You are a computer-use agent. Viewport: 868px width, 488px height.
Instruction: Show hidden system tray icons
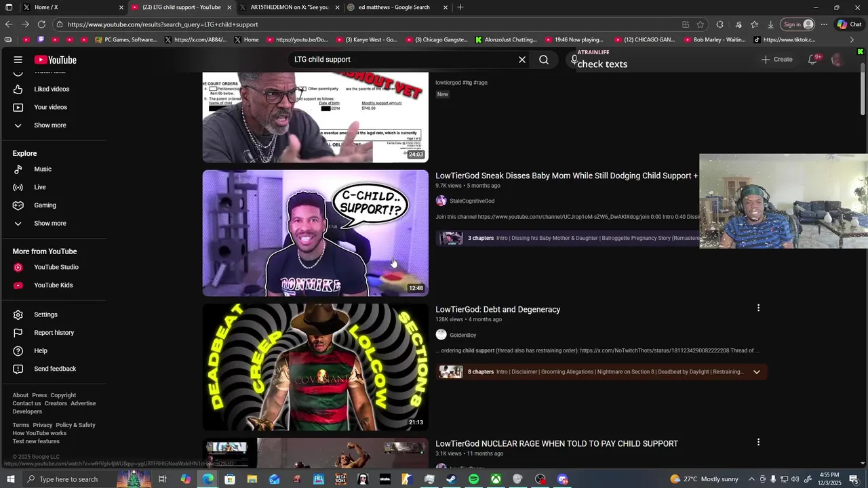(x=751, y=479)
